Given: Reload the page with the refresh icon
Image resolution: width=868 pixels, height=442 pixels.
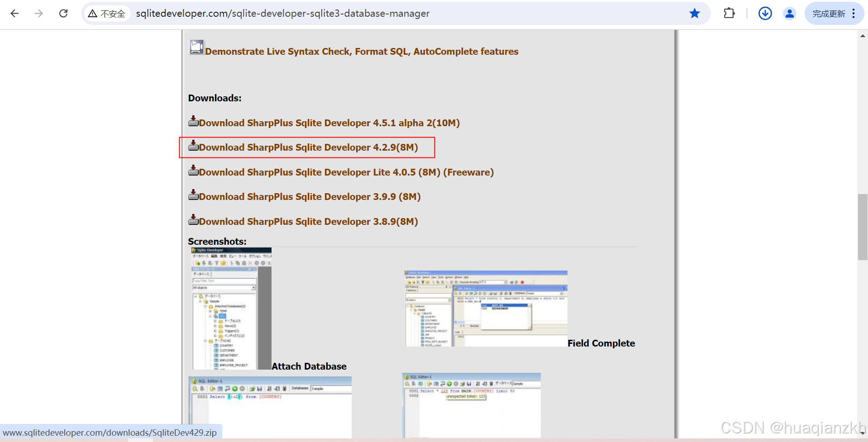Looking at the screenshot, I should coord(63,14).
